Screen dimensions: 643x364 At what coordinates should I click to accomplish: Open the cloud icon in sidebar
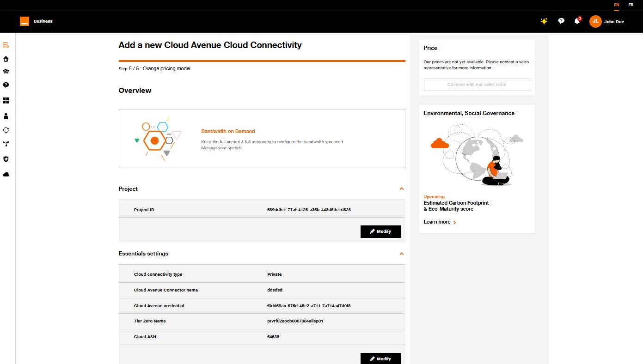click(x=6, y=175)
